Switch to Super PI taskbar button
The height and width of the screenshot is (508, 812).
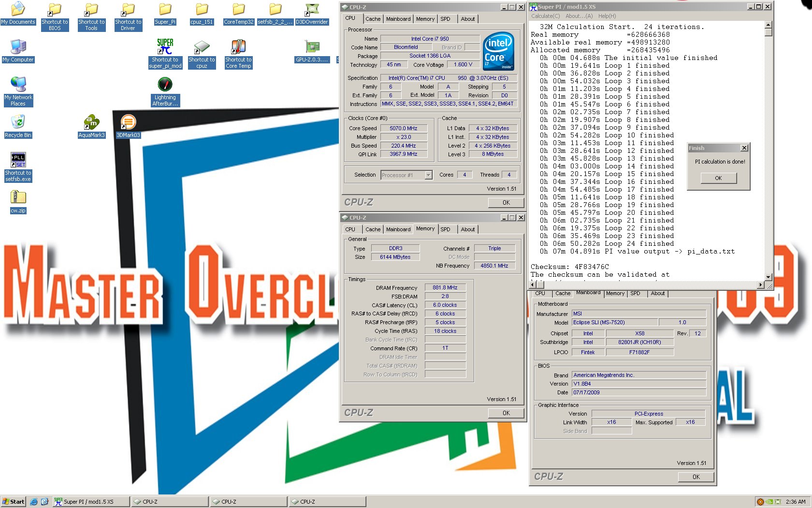click(x=91, y=502)
